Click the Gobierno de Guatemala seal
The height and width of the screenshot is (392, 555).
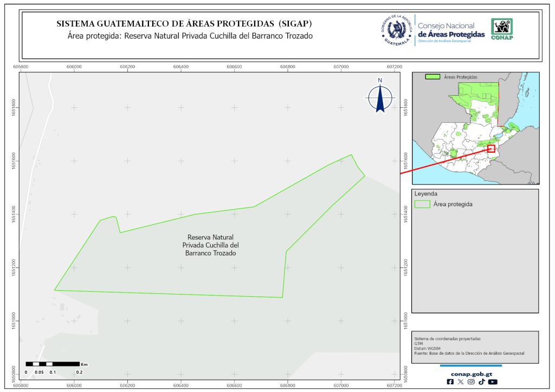(397, 30)
